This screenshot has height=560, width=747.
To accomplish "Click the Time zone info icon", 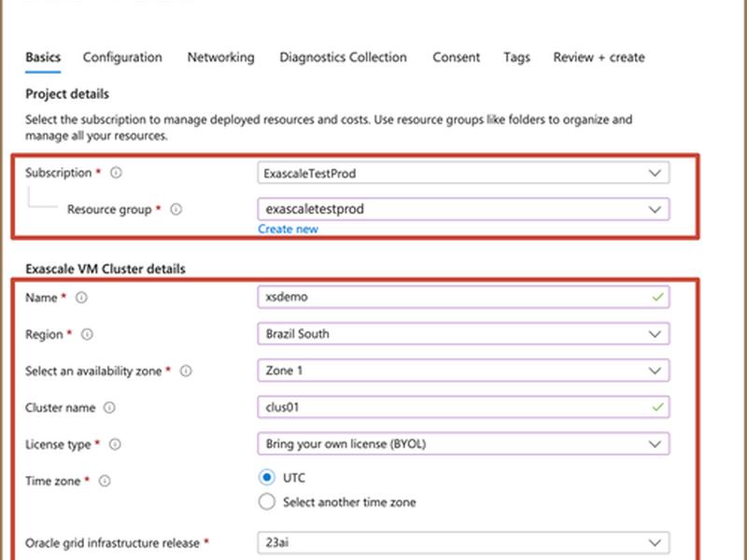I will 105,481.
